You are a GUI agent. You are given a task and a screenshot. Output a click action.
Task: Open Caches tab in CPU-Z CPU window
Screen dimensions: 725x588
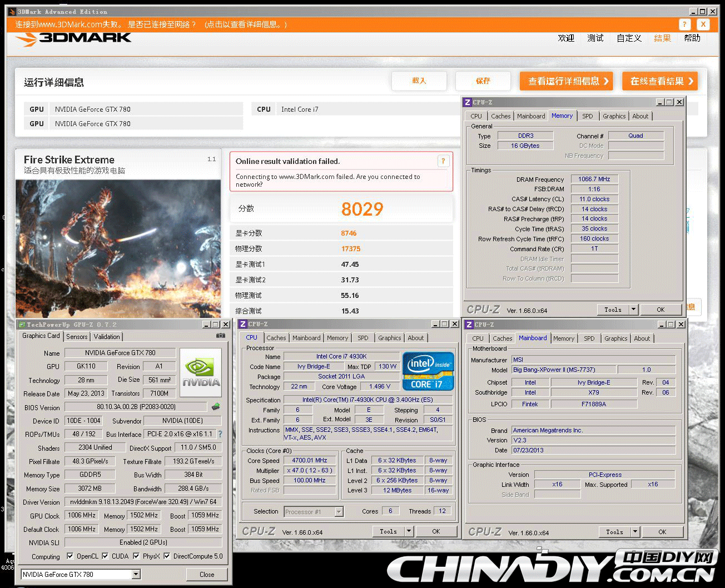click(x=276, y=338)
